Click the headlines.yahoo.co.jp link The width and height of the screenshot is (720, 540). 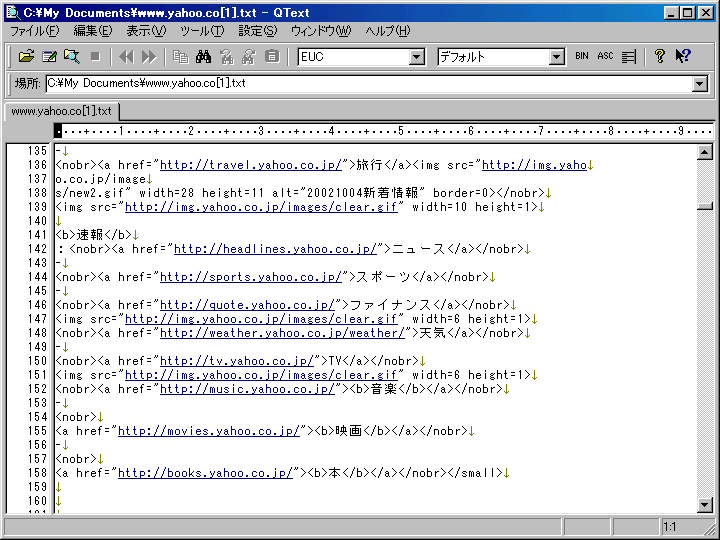(x=275, y=249)
